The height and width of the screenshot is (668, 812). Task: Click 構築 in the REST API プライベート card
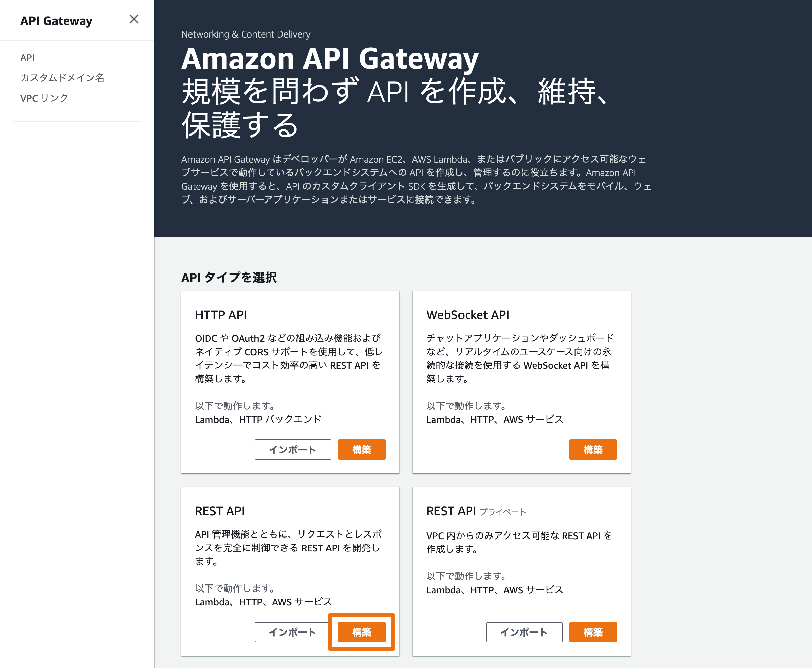pyautogui.click(x=593, y=632)
